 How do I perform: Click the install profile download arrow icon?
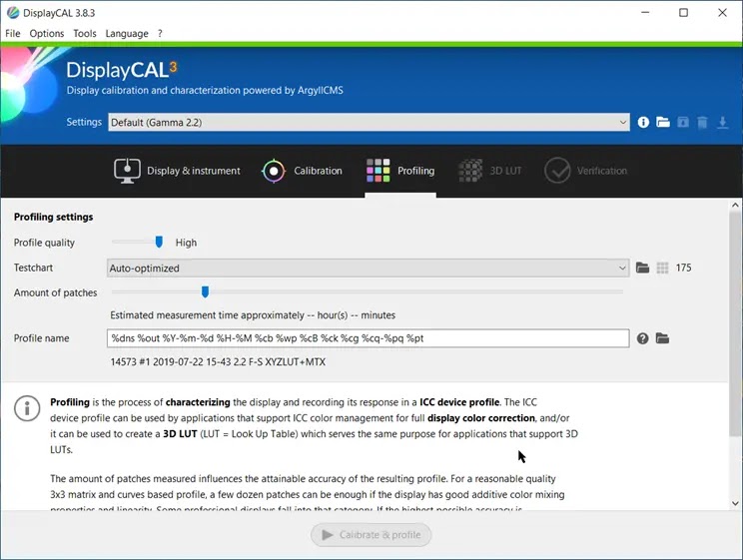coord(722,122)
